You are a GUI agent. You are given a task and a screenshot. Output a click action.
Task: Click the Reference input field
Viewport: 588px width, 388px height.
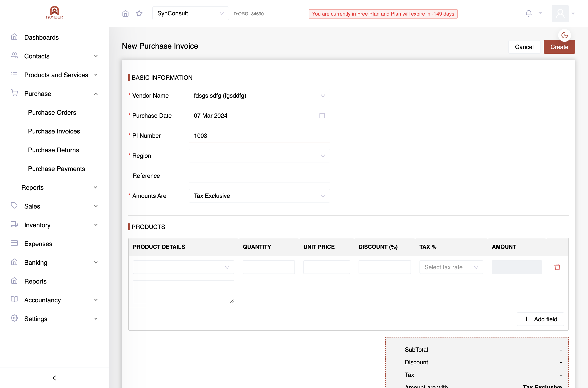pos(259,176)
